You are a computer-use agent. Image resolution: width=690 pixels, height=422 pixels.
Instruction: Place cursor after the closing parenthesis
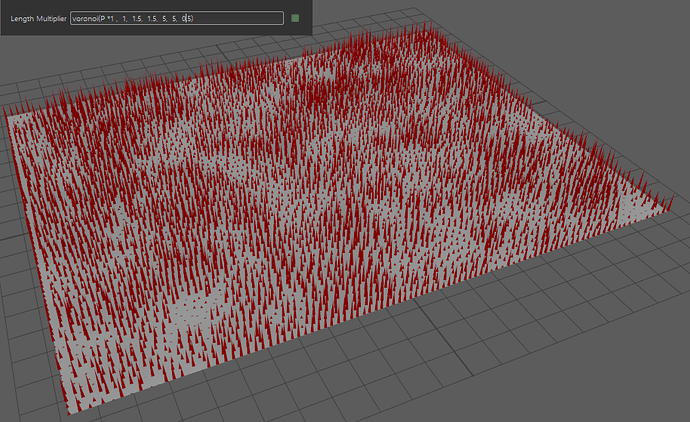point(194,18)
